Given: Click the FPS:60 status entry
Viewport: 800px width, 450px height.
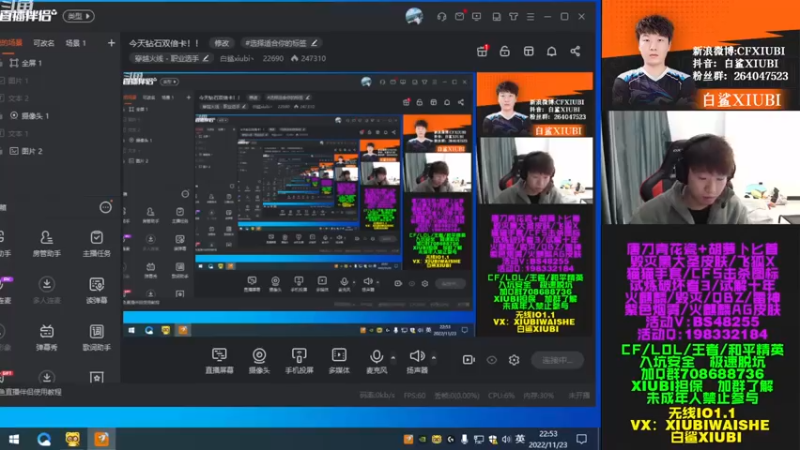Looking at the screenshot, I should pos(414,395).
